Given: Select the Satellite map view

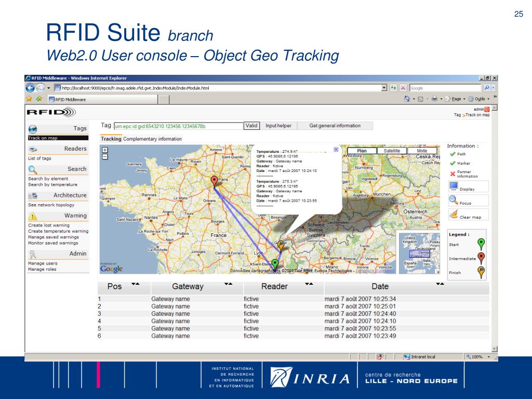Looking at the screenshot, I should 392,151.
